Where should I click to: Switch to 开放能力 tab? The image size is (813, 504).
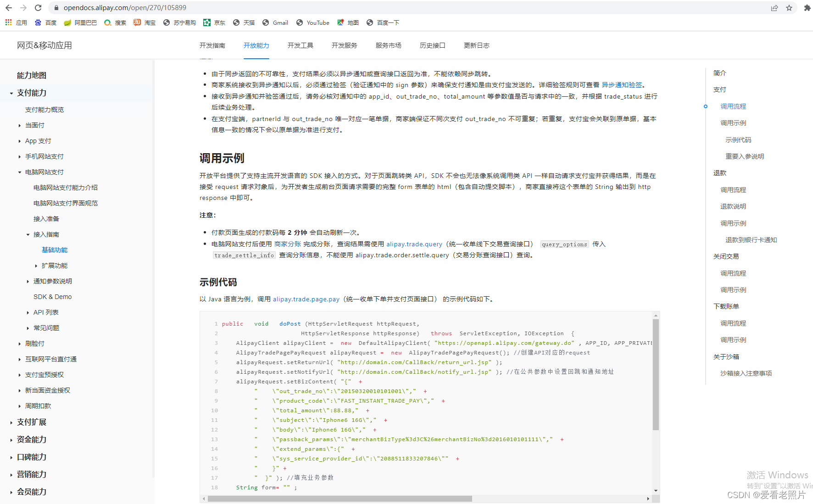pos(256,45)
